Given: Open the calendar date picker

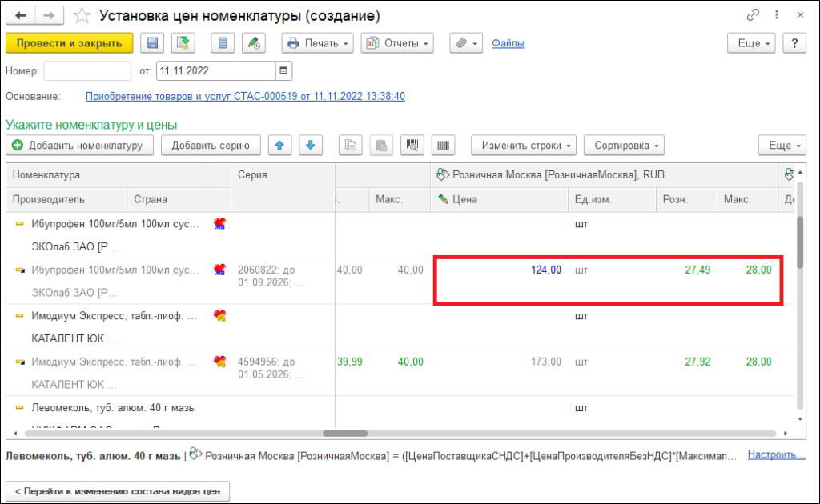Looking at the screenshot, I should pyautogui.click(x=284, y=70).
